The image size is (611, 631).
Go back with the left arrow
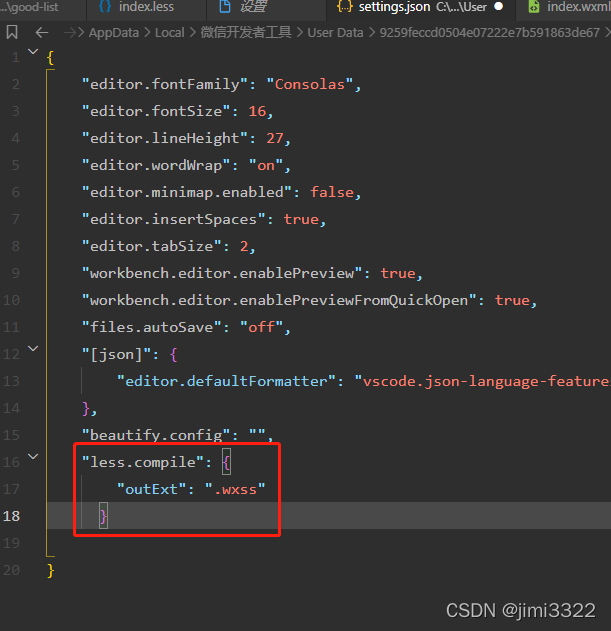coord(42,33)
